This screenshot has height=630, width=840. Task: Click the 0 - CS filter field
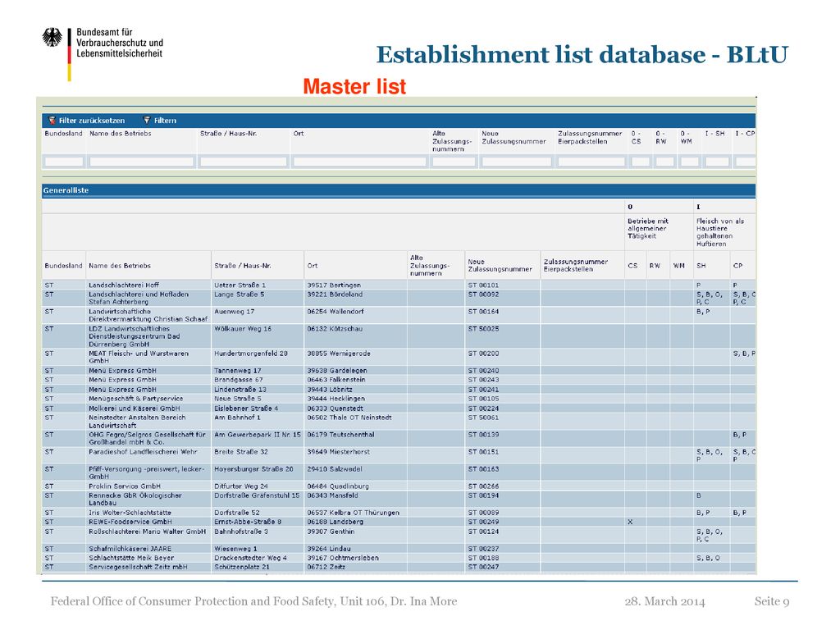pos(640,162)
